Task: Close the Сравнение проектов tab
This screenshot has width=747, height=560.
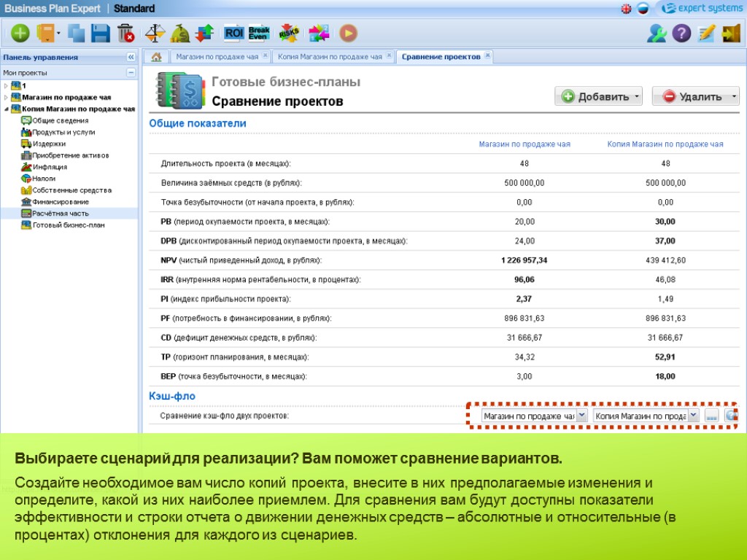Action: [x=487, y=55]
